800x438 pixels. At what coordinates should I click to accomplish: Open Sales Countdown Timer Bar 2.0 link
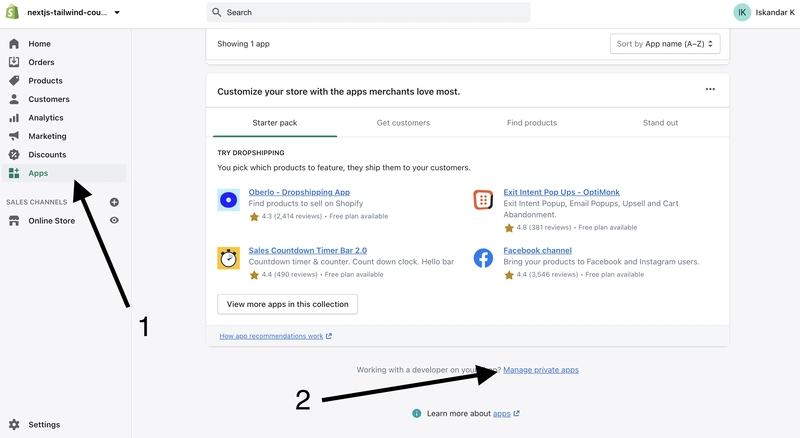(x=308, y=250)
